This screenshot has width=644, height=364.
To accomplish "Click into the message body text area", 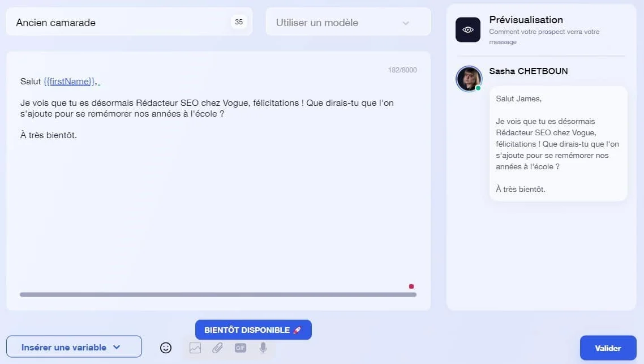I will [218, 181].
